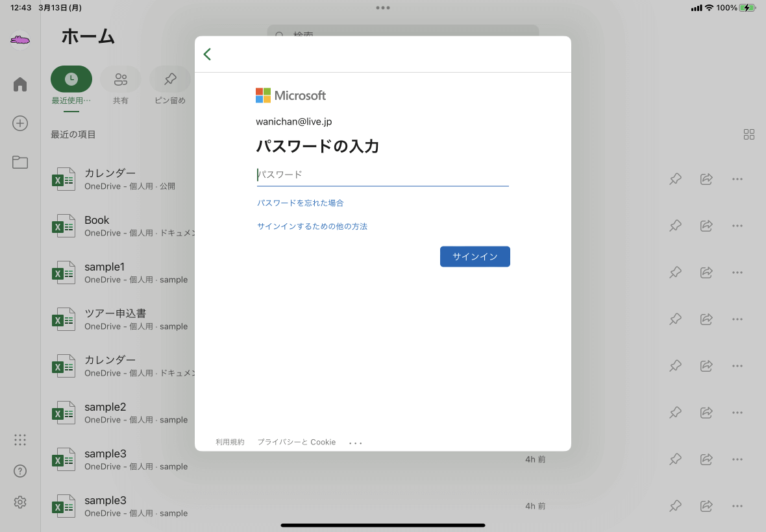
Task: Tap the battery indicator in status bar
Action: coord(748,8)
